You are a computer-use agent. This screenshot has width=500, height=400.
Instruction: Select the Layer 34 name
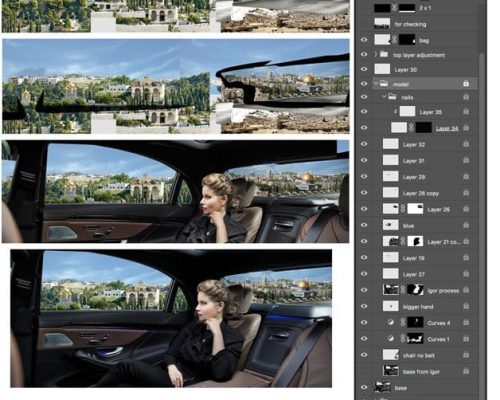pyautogui.click(x=447, y=128)
